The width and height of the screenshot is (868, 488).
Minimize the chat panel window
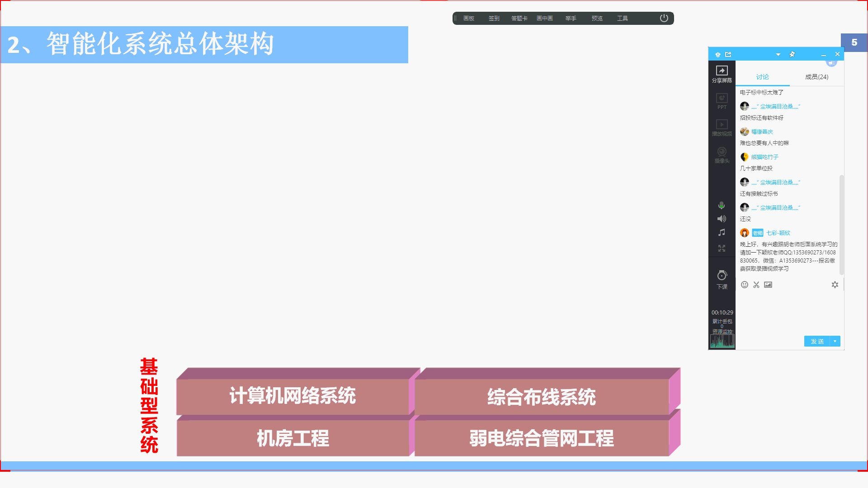(x=824, y=55)
